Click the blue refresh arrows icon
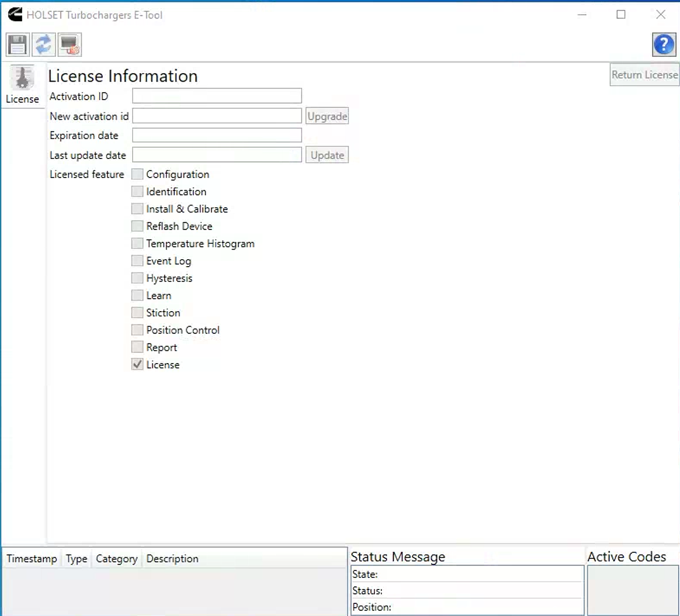This screenshot has height=616, width=680. [43, 45]
